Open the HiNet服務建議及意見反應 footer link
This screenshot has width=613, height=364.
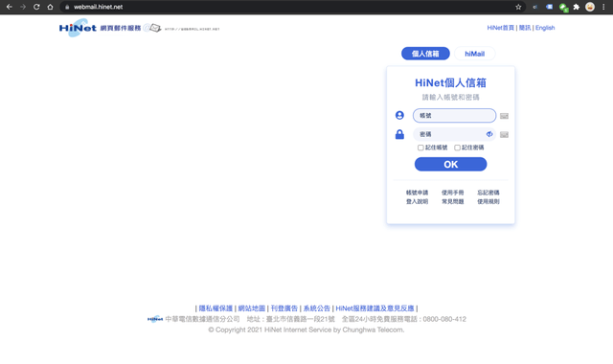click(x=375, y=308)
